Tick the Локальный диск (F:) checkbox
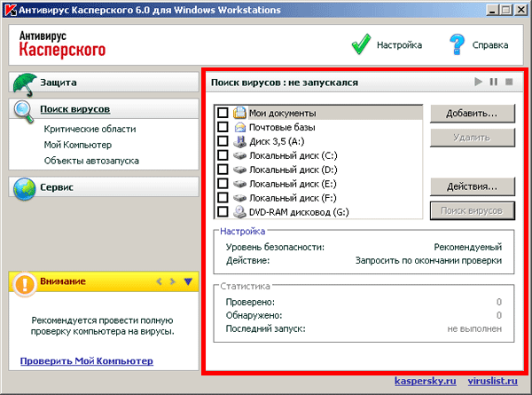 click(223, 197)
